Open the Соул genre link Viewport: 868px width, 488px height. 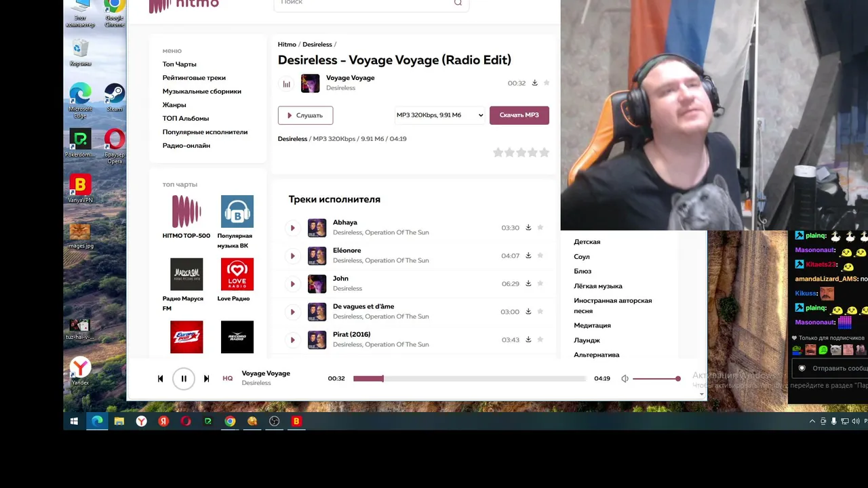coord(582,257)
